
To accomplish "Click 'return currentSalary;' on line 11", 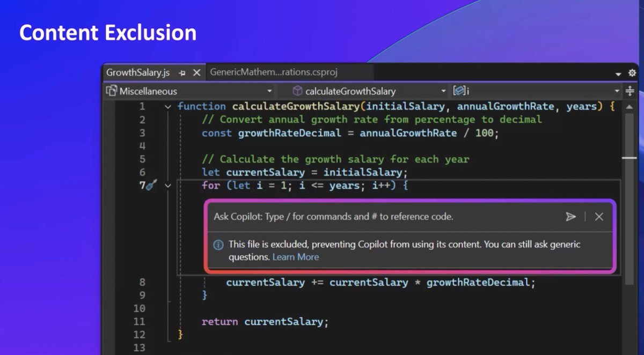I will click(x=265, y=322).
